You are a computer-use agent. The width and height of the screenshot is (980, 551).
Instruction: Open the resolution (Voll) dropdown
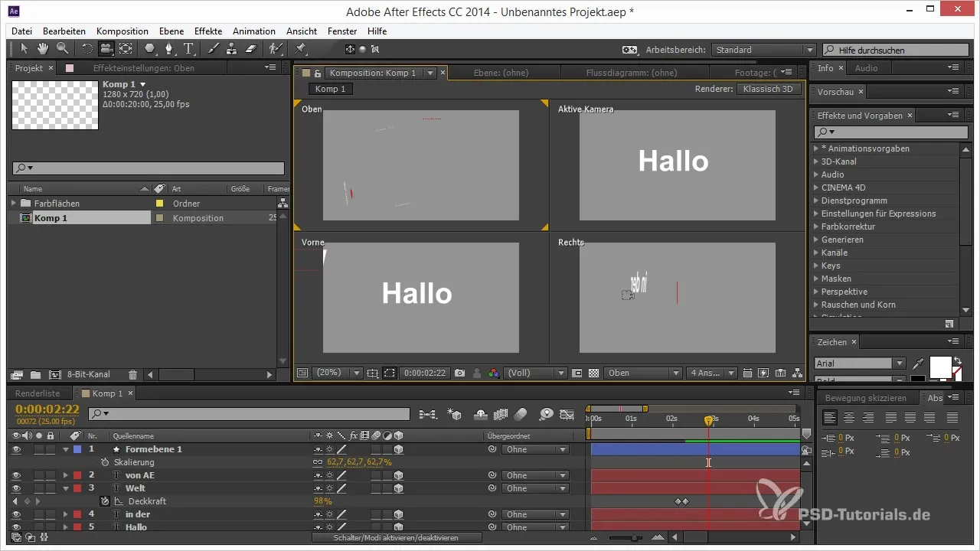[x=535, y=373]
